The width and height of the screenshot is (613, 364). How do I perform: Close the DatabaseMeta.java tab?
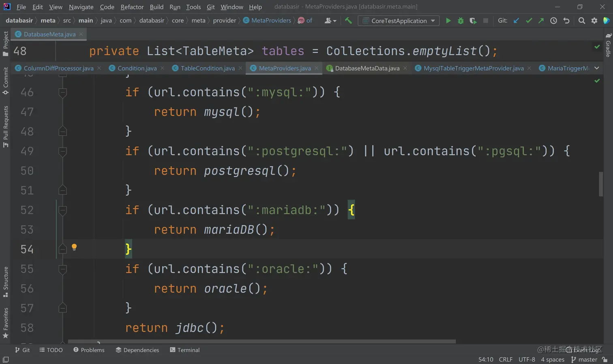[81, 34]
